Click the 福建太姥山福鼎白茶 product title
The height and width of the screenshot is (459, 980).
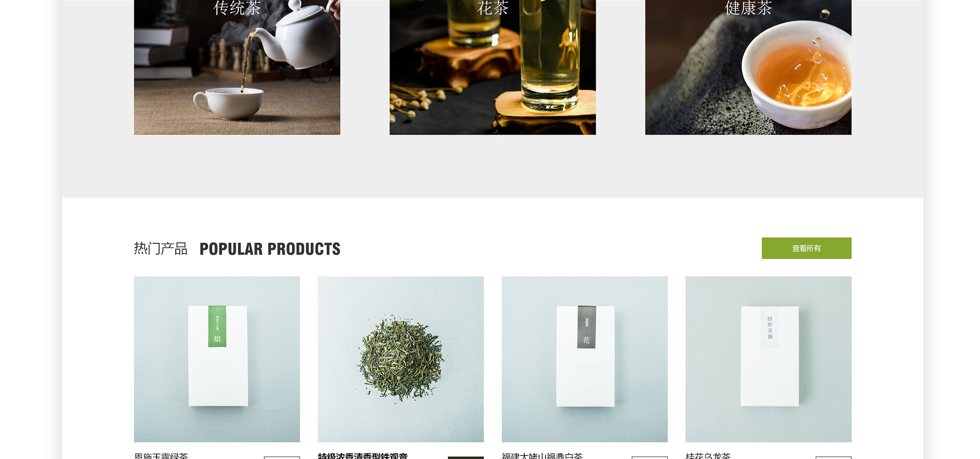click(x=542, y=455)
